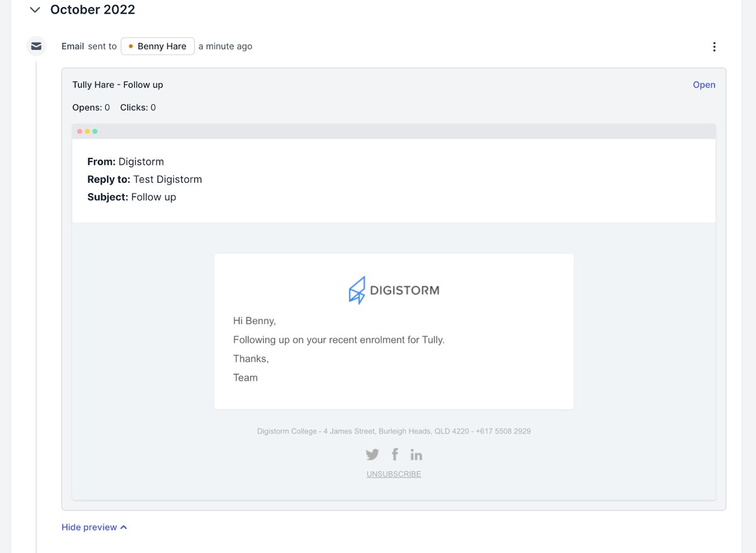
Task: Click the 'Clicks: 0' counter
Action: tap(138, 108)
